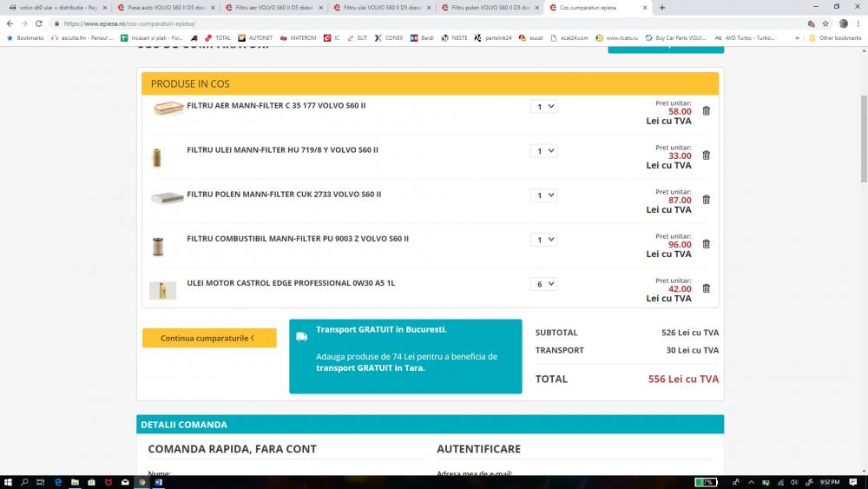
Task: Delete FILTRU AER MANN-FILTER item with trash icon
Action: click(x=706, y=111)
